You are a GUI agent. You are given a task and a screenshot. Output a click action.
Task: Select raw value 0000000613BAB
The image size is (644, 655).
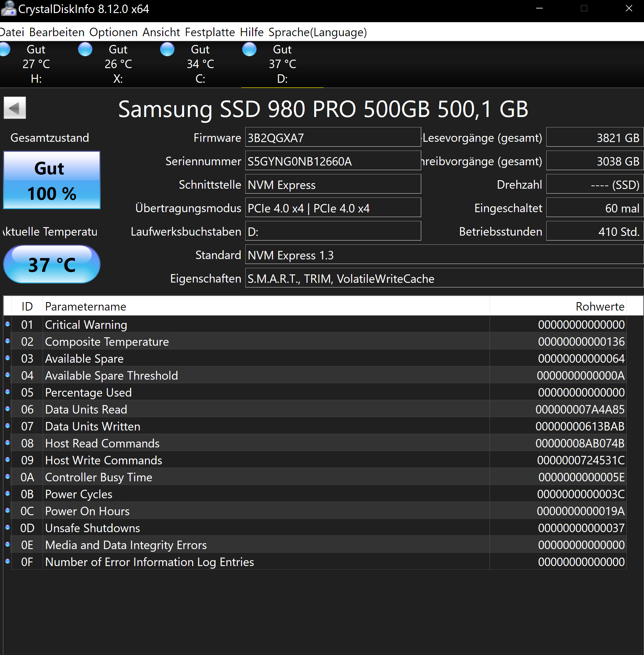tap(580, 426)
